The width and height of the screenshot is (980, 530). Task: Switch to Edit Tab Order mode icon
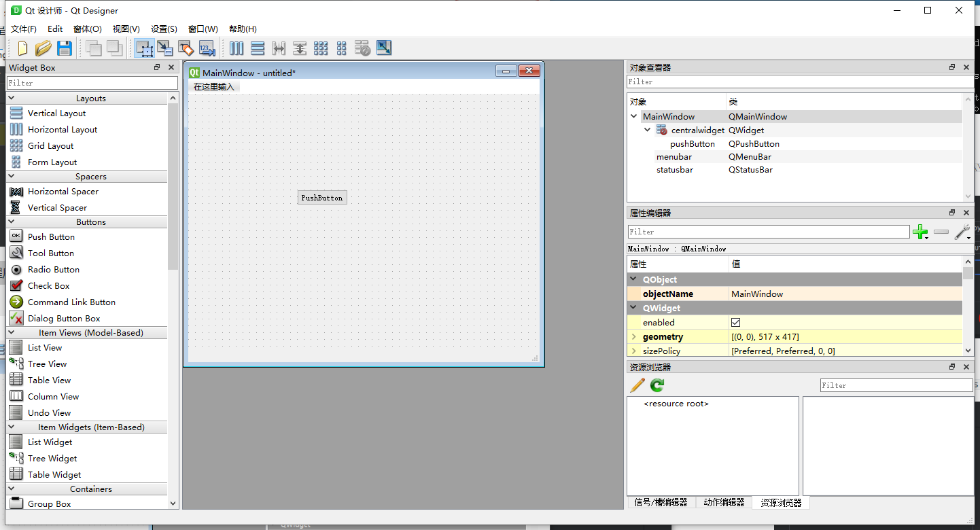207,48
